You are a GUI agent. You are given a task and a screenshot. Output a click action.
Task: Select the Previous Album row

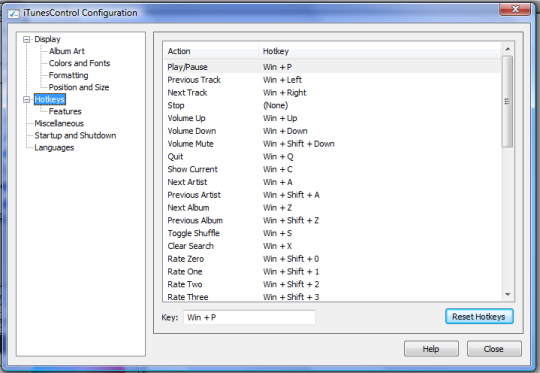pos(332,220)
